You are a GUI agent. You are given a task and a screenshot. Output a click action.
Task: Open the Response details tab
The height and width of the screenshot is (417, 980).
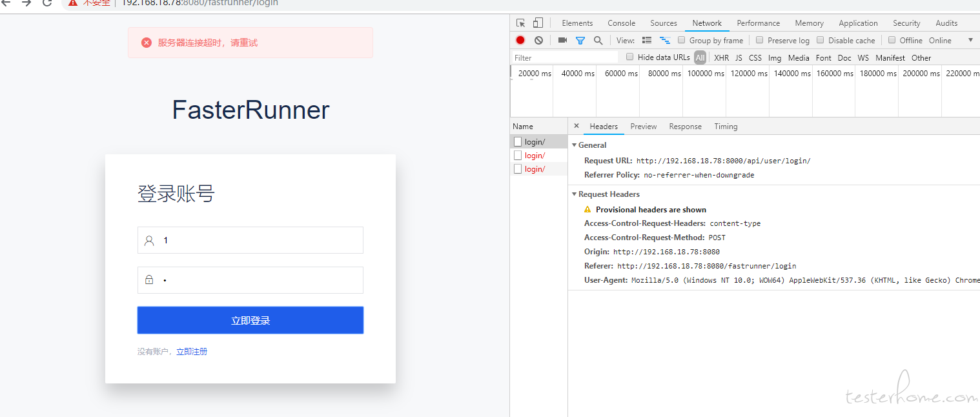click(x=685, y=127)
